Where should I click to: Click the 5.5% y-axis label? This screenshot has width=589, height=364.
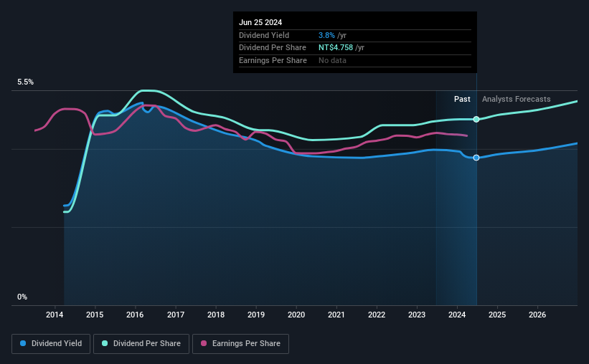point(25,82)
